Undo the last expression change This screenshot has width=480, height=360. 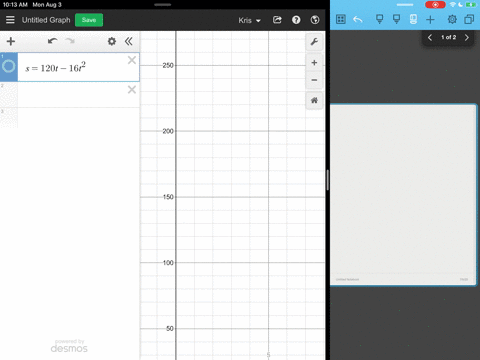[x=52, y=41]
